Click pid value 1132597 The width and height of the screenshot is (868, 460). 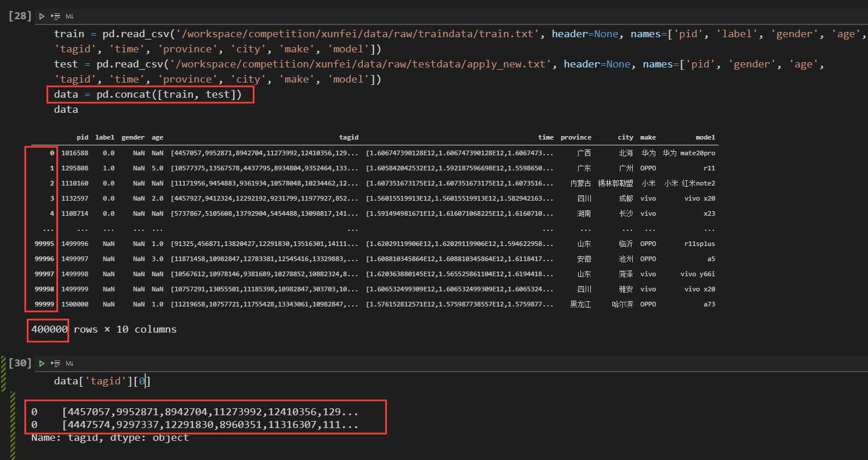pos(74,198)
